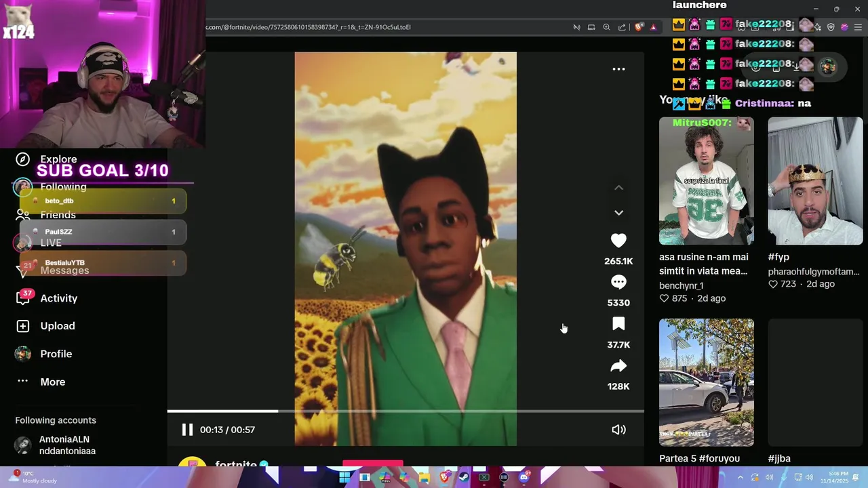Open the three-dot video options menu
The width and height of the screenshot is (868, 488).
coord(618,69)
